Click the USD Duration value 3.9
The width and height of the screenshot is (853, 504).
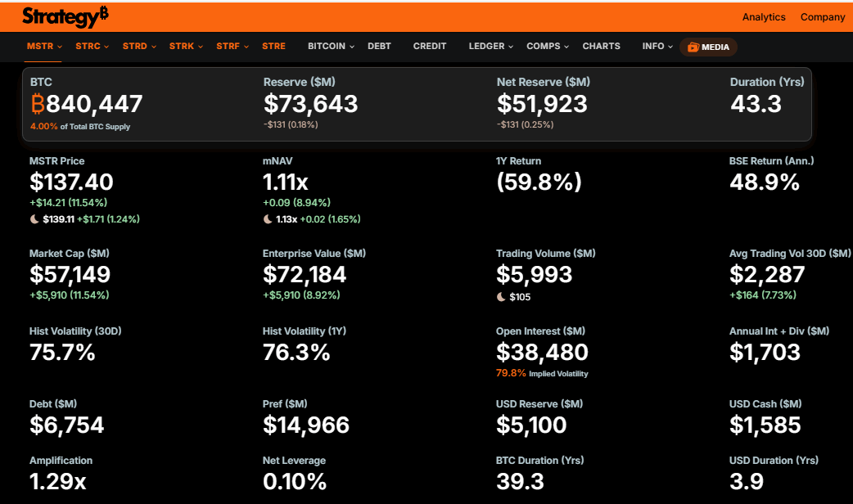pos(747,482)
